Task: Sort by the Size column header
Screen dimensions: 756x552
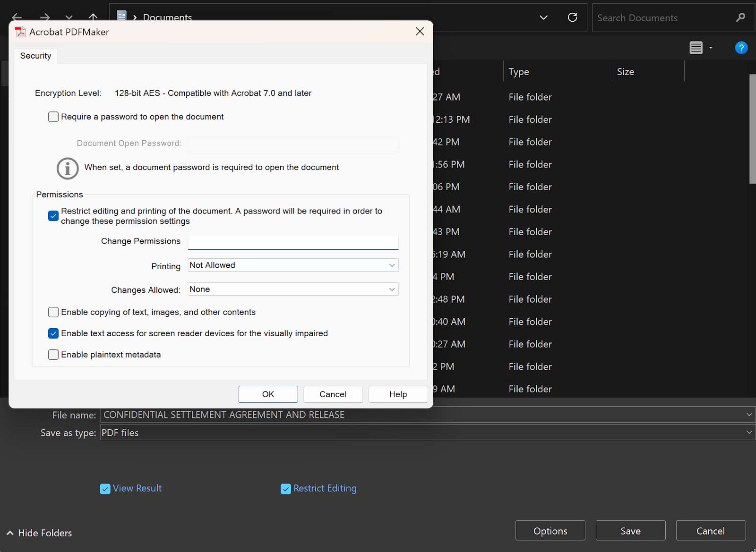Action: 648,72
